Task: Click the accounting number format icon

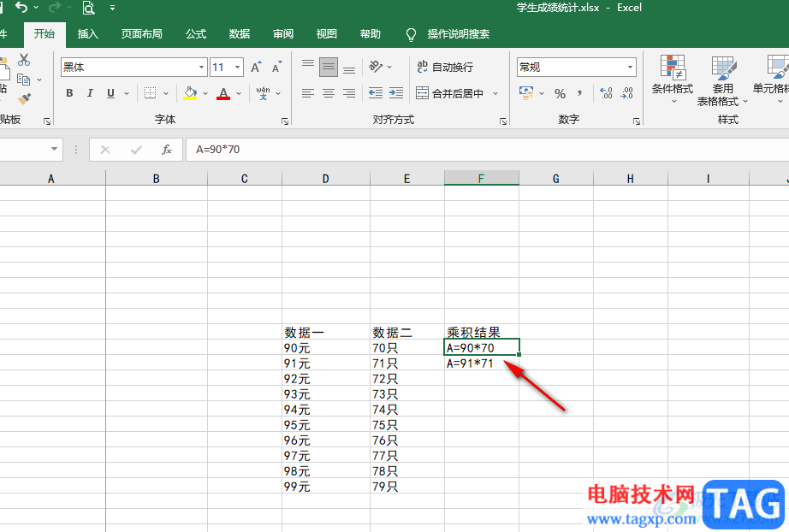Action: 526,93
